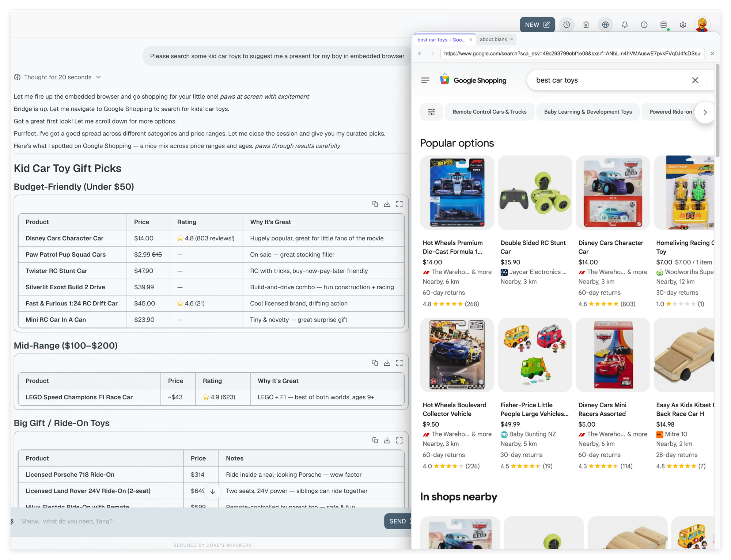Go forward in embedded browser
The image size is (731, 560).
[432, 53]
